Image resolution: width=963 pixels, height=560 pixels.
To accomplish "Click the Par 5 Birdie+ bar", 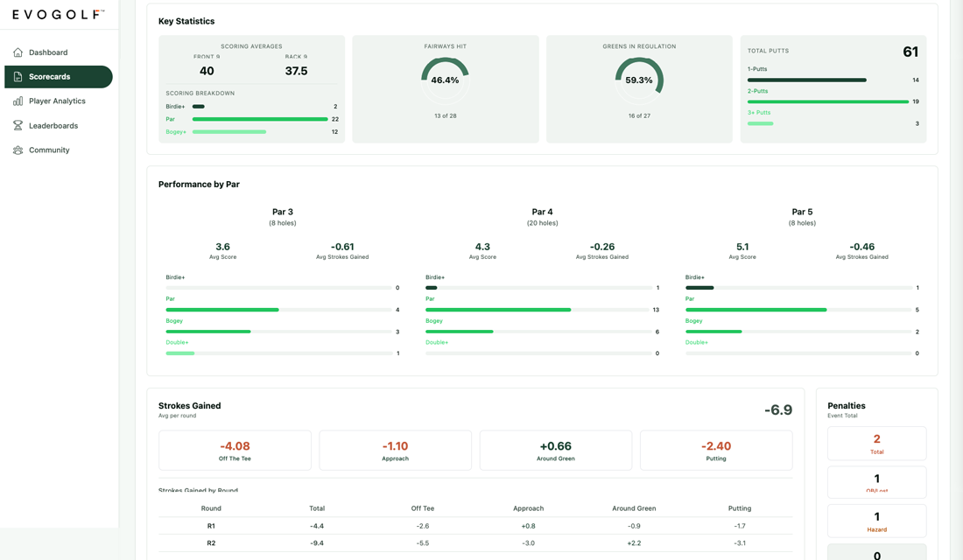I will [798, 287].
